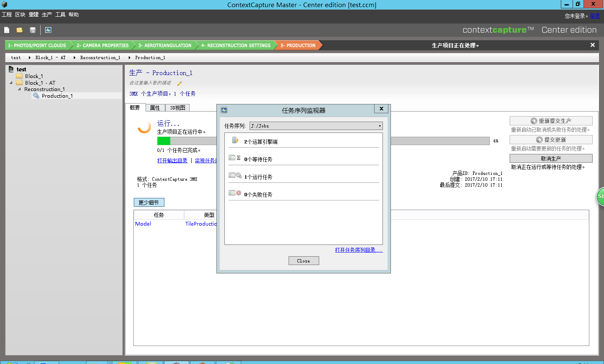The image size is (604, 364).
Task: Go to 3- Aerotriangulation step
Action: click(x=165, y=45)
